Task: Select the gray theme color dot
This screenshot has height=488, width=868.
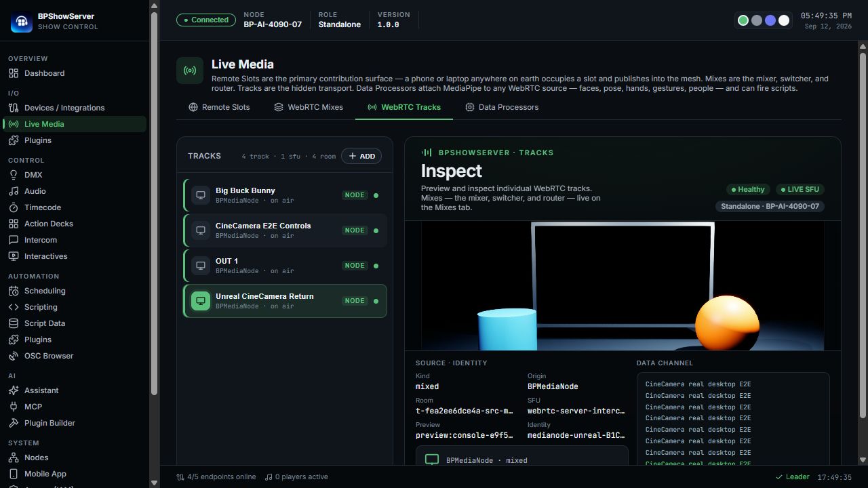Action: [757, 20]
